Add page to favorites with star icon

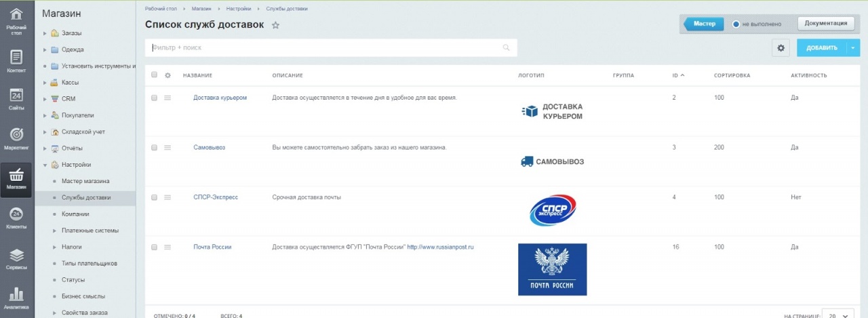[275, 25]
